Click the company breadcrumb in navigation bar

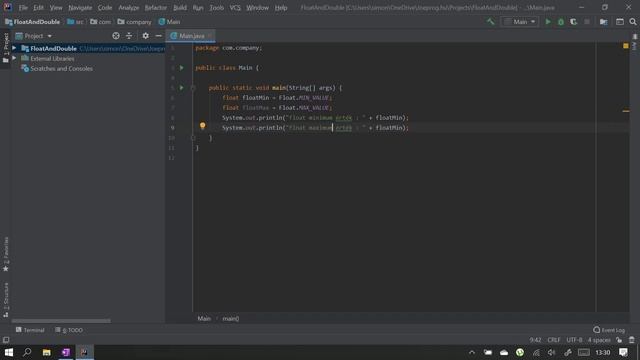click(134, 22)
